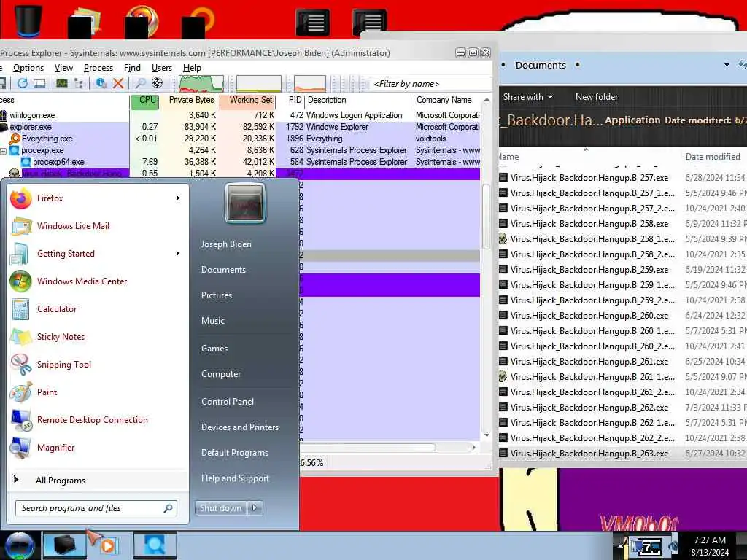
Task: Open the Find menu
Action: click(x=132, y=68)
